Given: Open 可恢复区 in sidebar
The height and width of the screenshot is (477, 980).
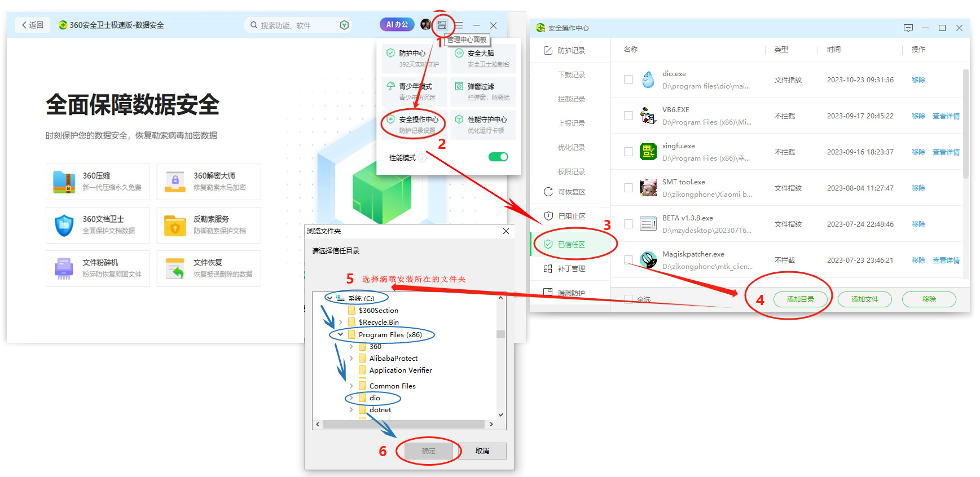Looking at the screenshot, I should click(x=570, y=192).
